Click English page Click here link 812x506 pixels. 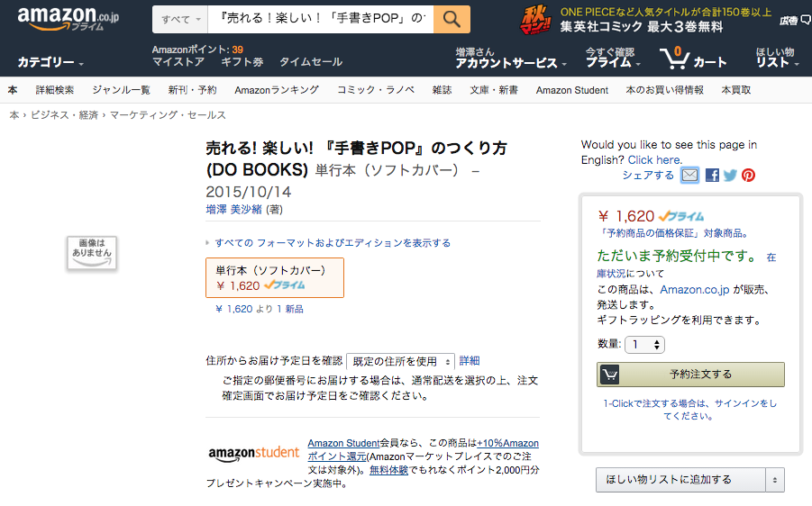point(654,160)
